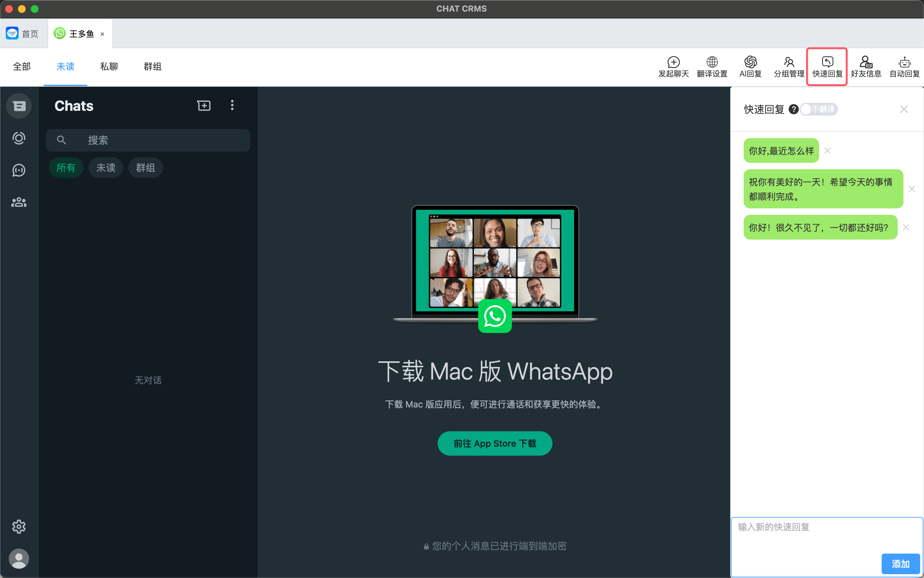Click 前往 App Store 下载 button

(495, 443)
